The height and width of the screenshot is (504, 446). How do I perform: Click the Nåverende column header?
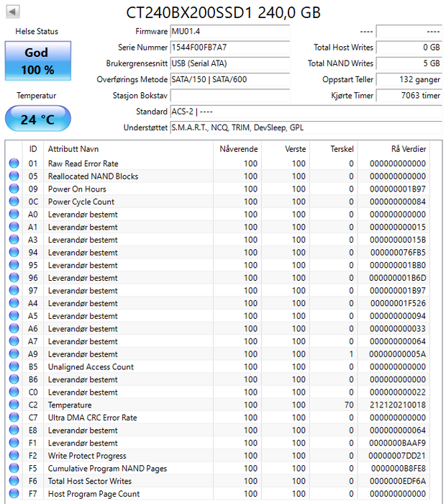click(237, 148)
